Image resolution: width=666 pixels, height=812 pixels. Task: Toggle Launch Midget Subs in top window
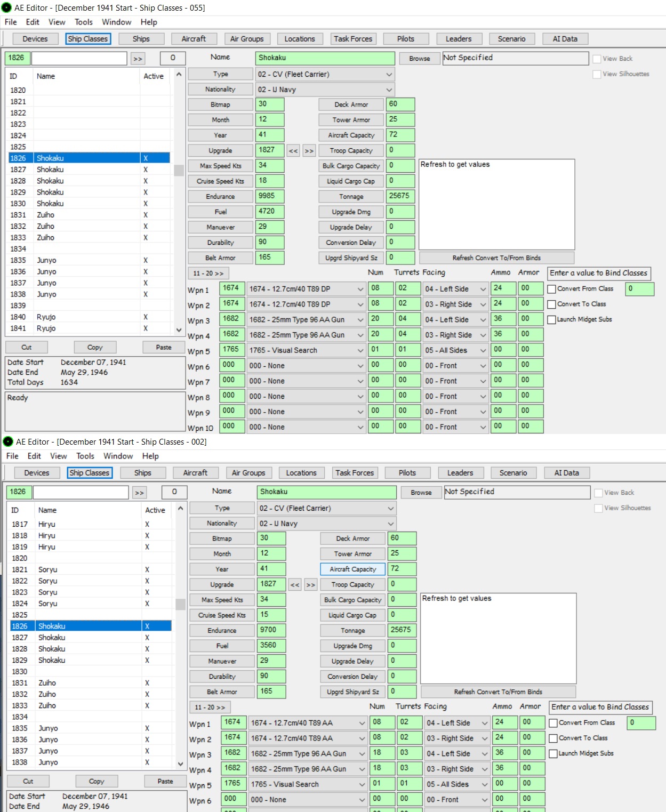(x=552, y=320)
